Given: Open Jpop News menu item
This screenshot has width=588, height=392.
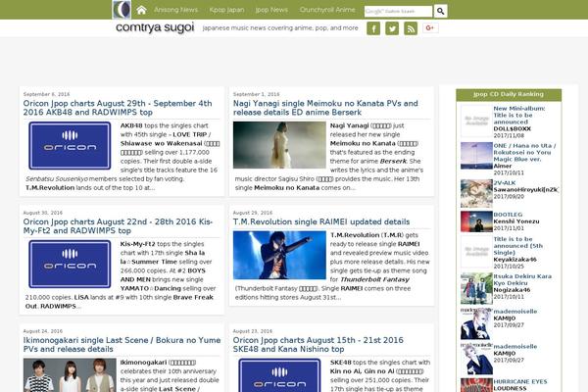Looking at the screenshot, I should pyautogui.click(x=271, y=10).
